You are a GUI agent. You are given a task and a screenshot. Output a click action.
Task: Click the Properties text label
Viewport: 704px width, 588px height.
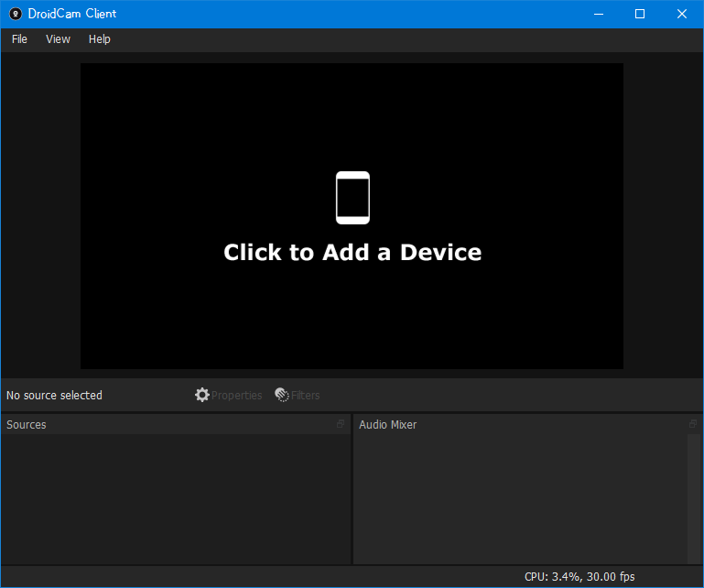(236, 396)
